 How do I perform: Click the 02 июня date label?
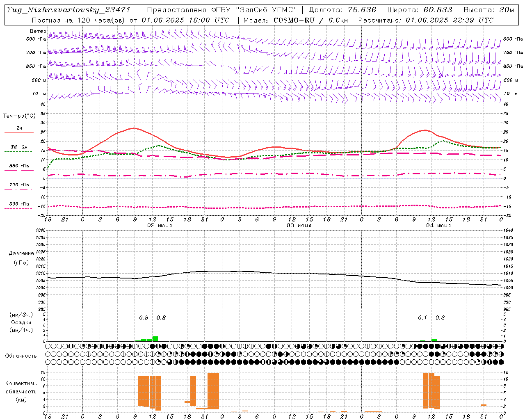pyautogui.click(x=160, y=226)
